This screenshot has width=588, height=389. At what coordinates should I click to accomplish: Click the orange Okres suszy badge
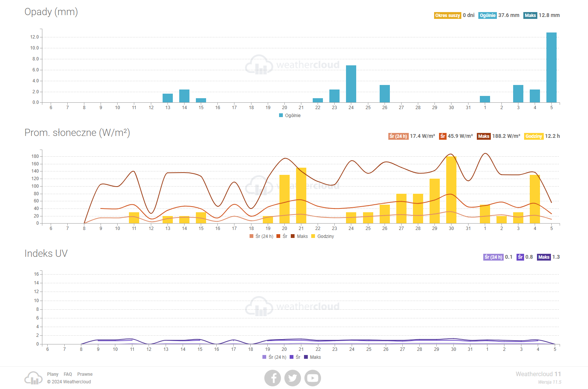447,15
